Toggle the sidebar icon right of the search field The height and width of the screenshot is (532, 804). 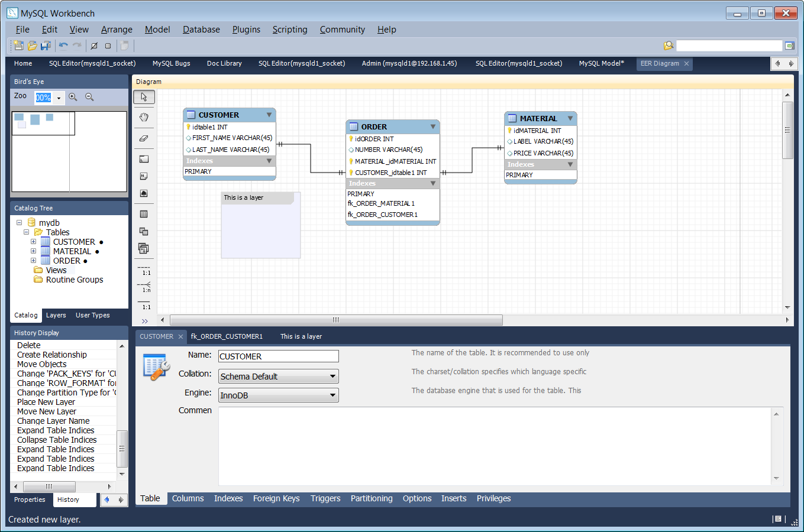click(789, 46)
